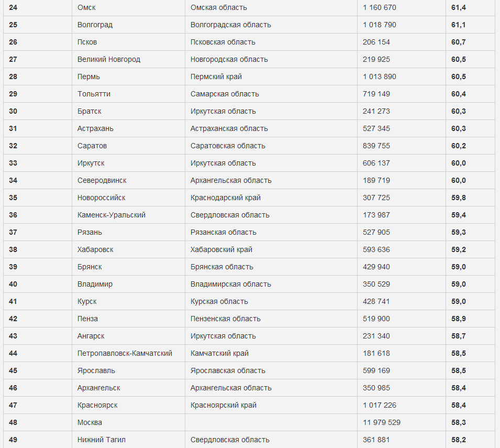500x448 pixels.
Task: Click the Псковская область region cell
Action: 223,42
